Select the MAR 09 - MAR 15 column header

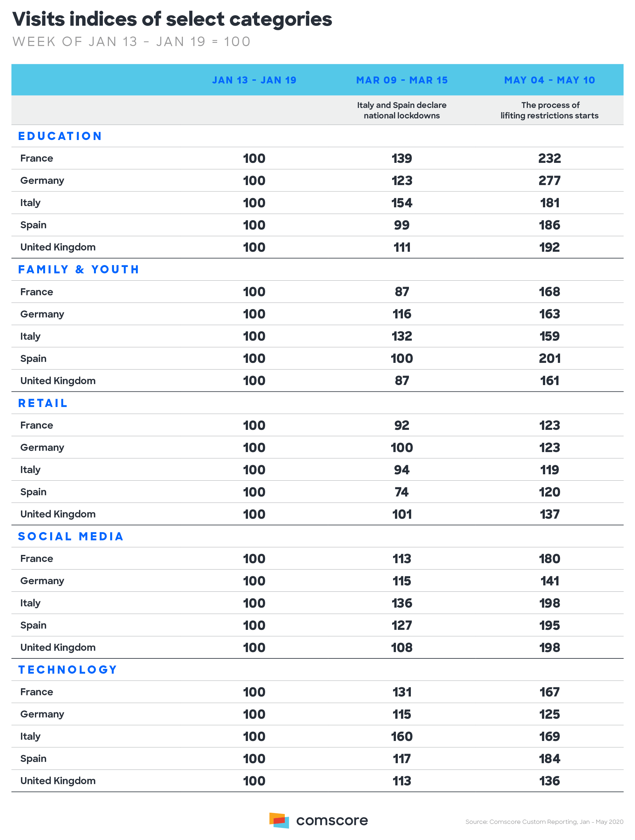(402, 80)
